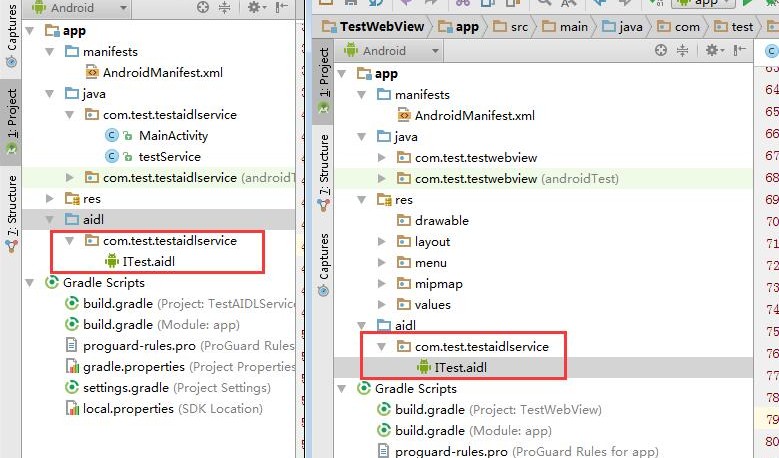
Task: Open 7: Structure tab in left window
Action: pos(11,212)
